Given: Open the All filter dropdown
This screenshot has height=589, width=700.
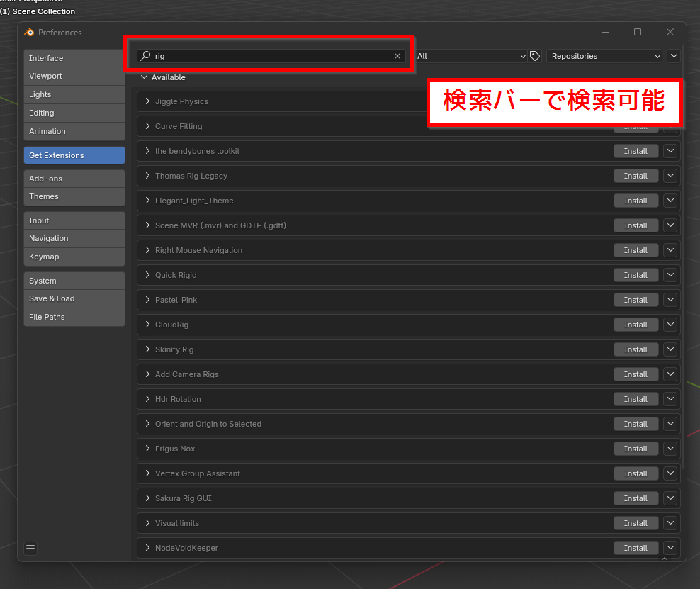Looking at the screenshot, I should [x=471, y=56].
